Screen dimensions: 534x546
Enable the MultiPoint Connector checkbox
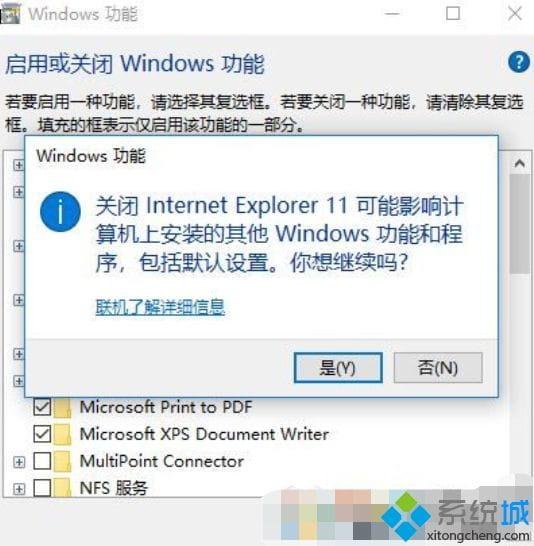[x=42, y=461]
